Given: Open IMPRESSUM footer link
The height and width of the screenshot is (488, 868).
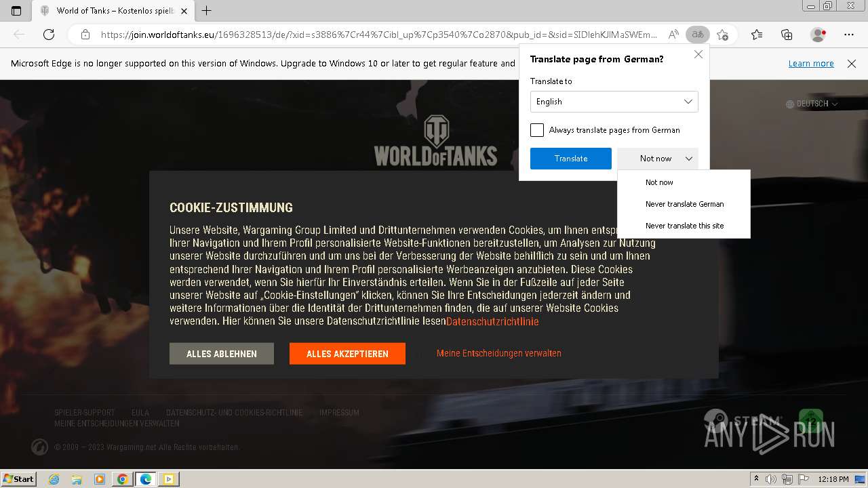Looking at the screenshot, I should (339, 412).
